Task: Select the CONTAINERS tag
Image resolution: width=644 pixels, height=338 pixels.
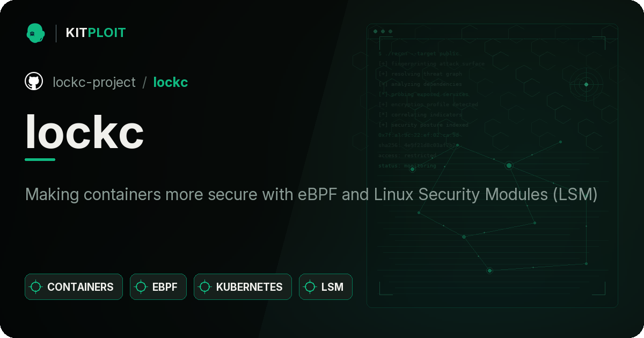Action: click(74, 287)
